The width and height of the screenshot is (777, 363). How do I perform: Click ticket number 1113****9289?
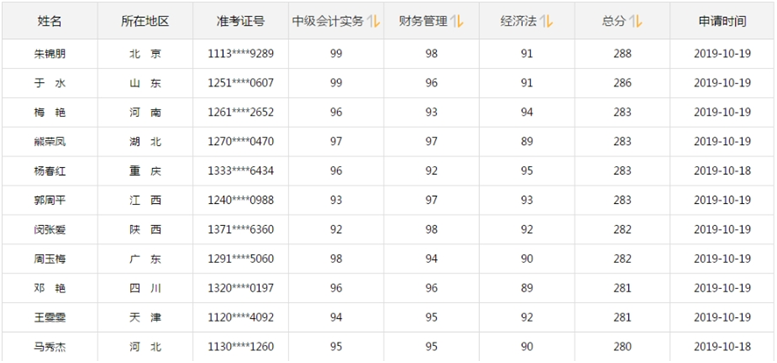[x=240, y=54]
